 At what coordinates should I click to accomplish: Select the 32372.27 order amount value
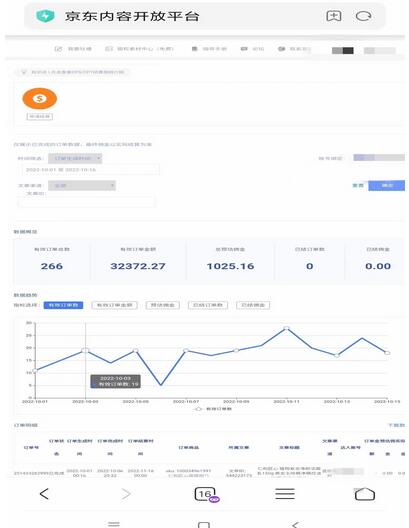[138, 266]
